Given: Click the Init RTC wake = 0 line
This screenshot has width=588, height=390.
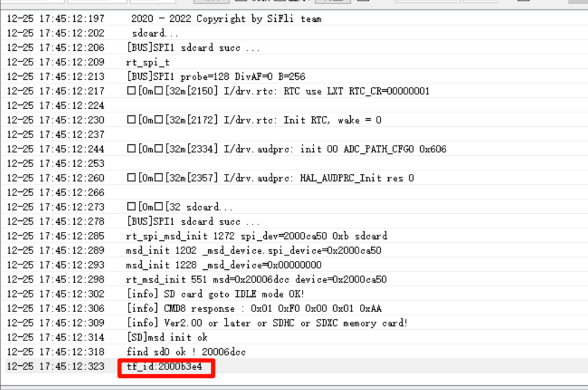Looking at the screenshot, I should tap(254, 120).
